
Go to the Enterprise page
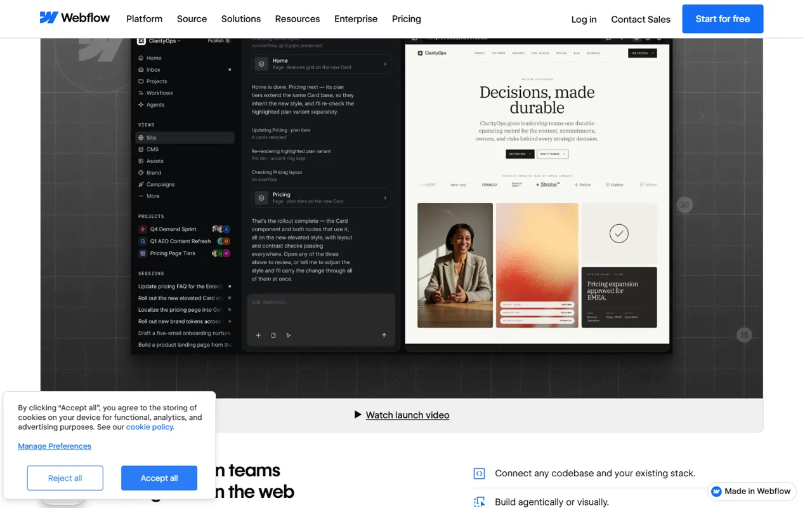click(356, 19)
